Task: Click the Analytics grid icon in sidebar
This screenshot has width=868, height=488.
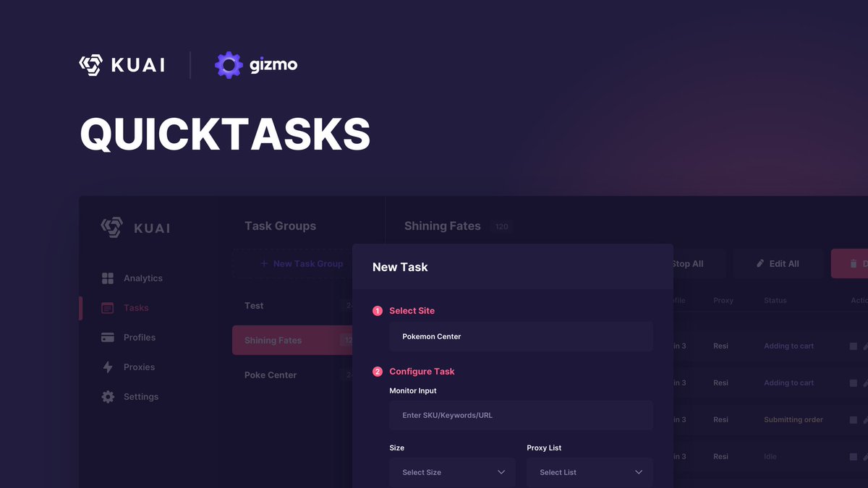Action: [x=108, y=278]
